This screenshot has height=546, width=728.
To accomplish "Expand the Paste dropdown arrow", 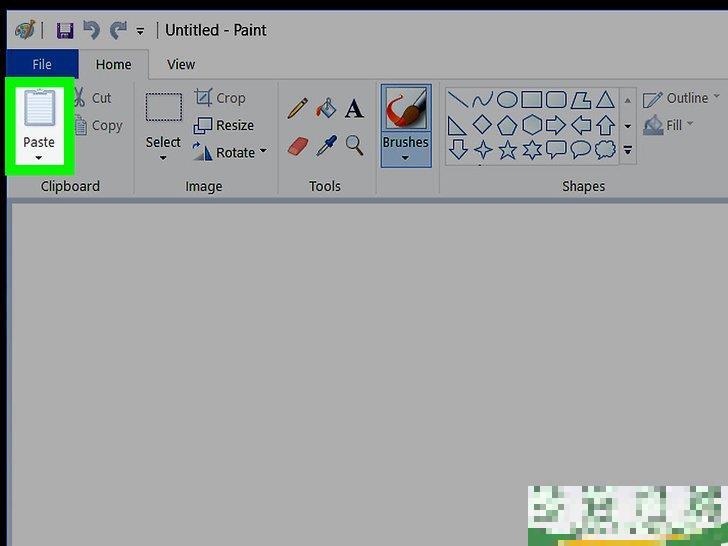I will pos(39,159).
